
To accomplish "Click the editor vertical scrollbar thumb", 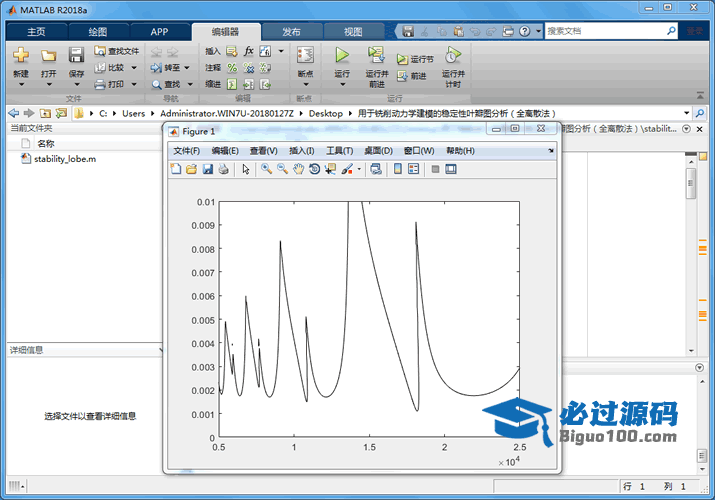I will pyautogui.click(x=691, y=183).
